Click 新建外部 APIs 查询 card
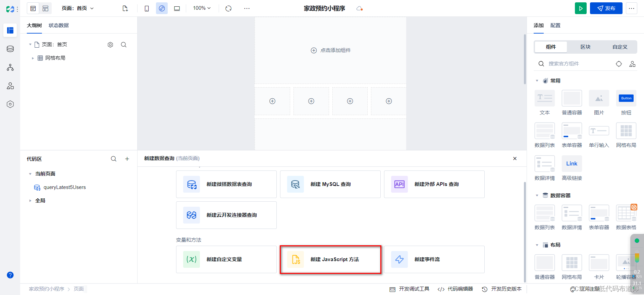The height and width of the screenshot is (295, 644). coord(434,184)
